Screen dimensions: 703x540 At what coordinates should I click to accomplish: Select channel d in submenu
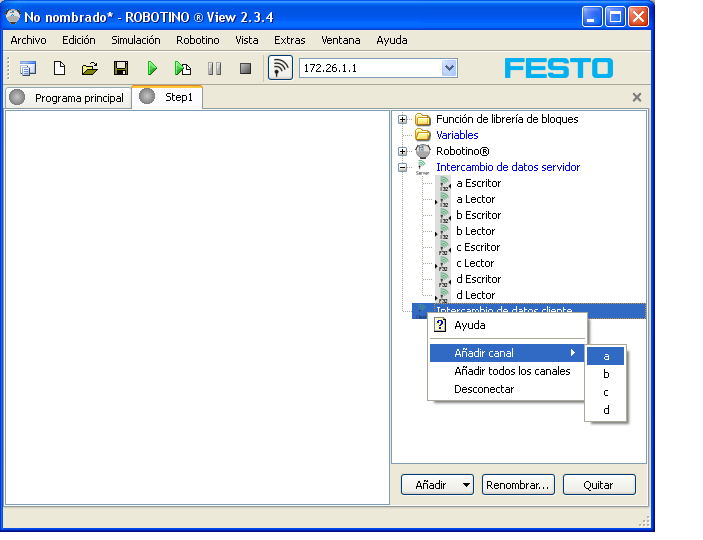(x=606, y=410)
